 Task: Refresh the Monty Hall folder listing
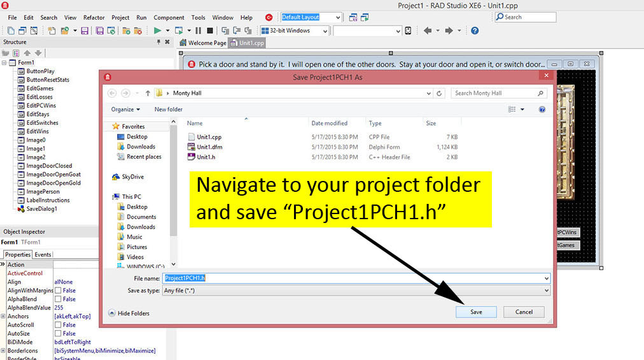(x=439, y=94)
